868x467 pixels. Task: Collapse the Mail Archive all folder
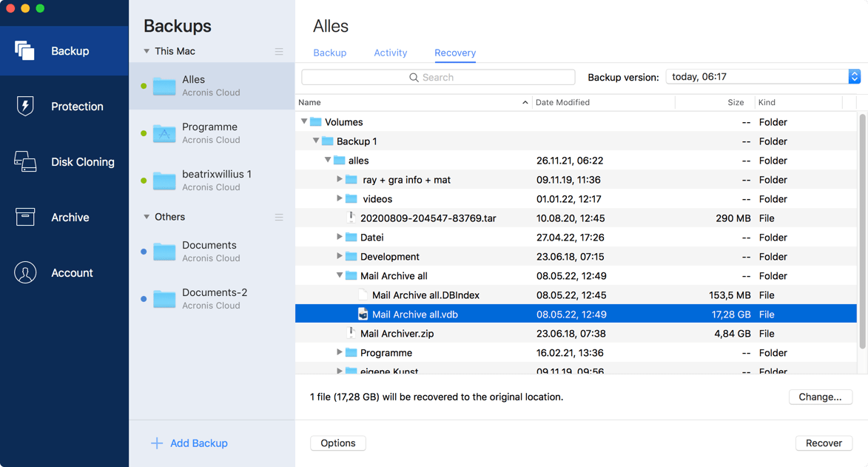coord(339,275)
